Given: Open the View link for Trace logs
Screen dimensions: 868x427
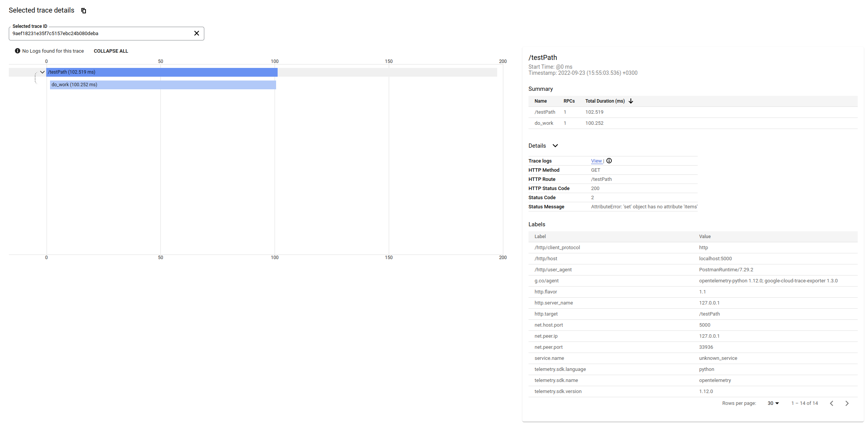Looking at the screenshot, I should click(x=596, y=161).
